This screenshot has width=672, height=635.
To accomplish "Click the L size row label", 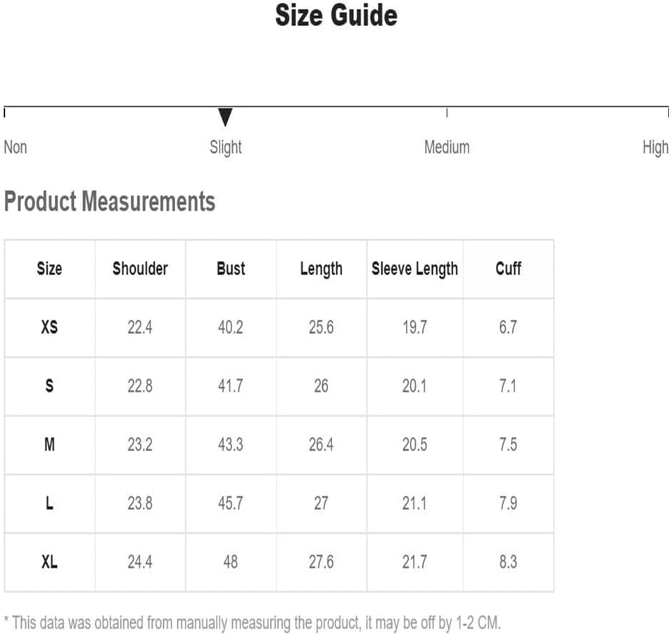I will click(x=49, y=503).
